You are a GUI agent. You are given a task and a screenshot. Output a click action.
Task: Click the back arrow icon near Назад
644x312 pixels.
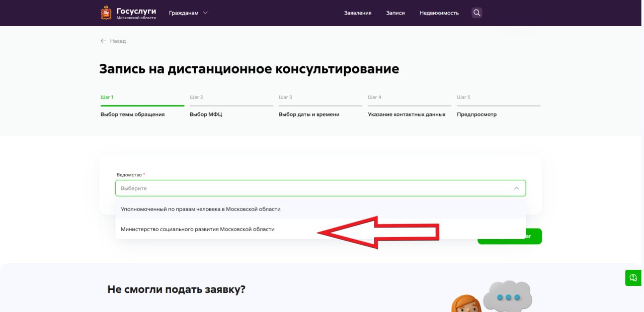coord(103,41)
